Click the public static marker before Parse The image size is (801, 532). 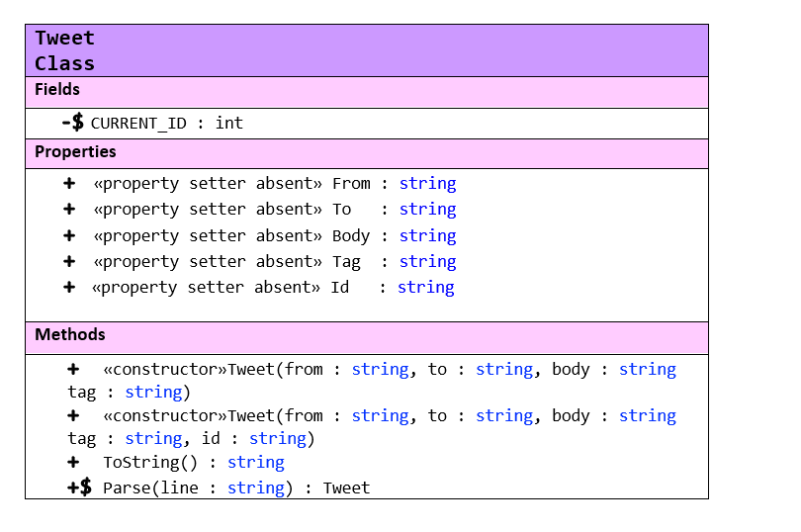[x=79, y=488]
